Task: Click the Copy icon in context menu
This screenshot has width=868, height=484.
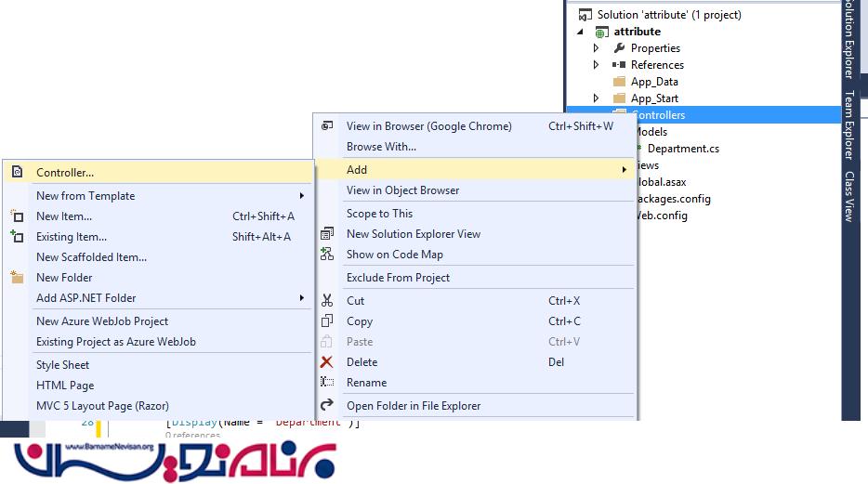Action: pos(326,321)
